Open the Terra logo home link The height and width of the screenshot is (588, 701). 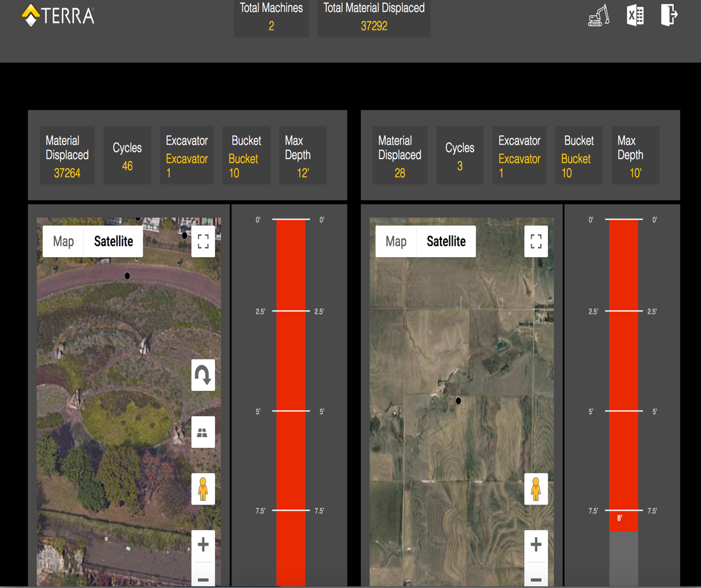coord(58,16)
